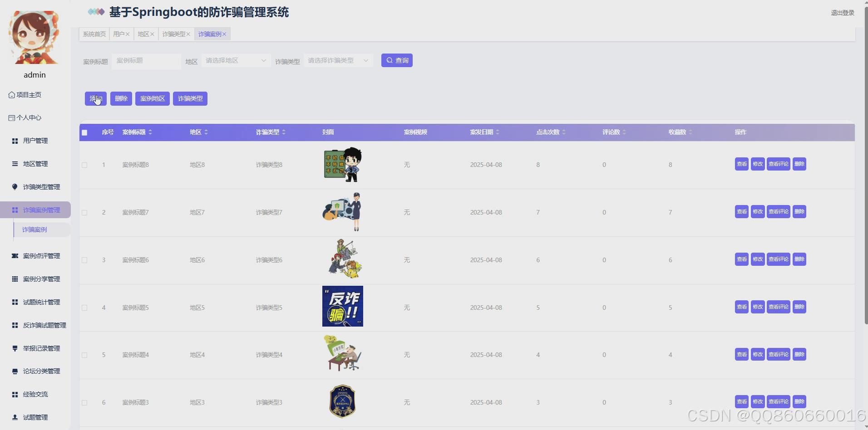Check the row checkbox for 案例标题4
868x430 pixels.
(x=84, y=355)
